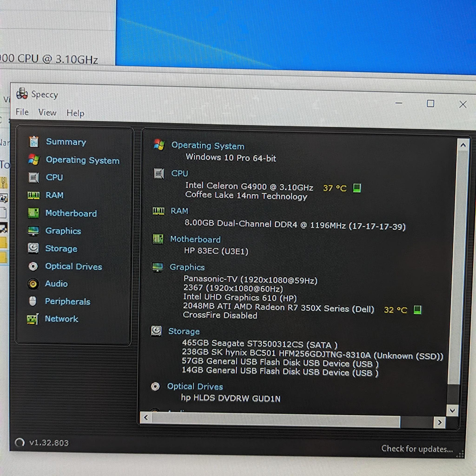
Task: Click the Summary clipboard icon in sidebar
Action: 34,142
